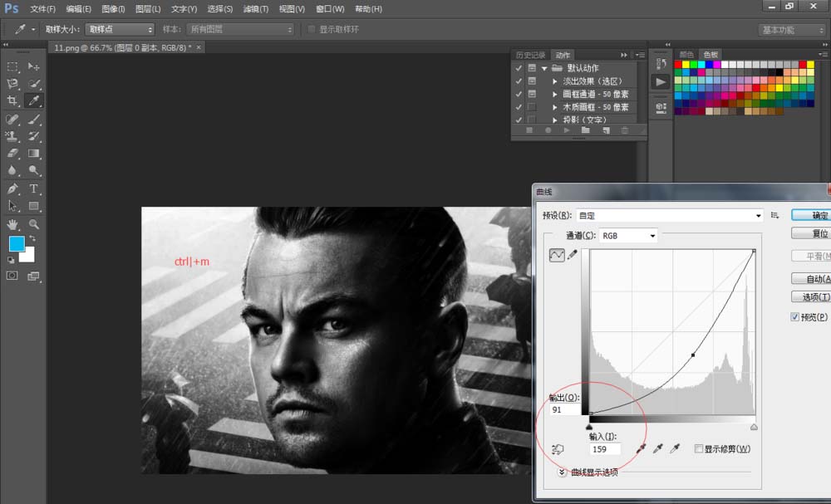This screenshot has height=504, width=831.
Task: Toggle the 预览 preview checkbox
Action: (795, 317)
